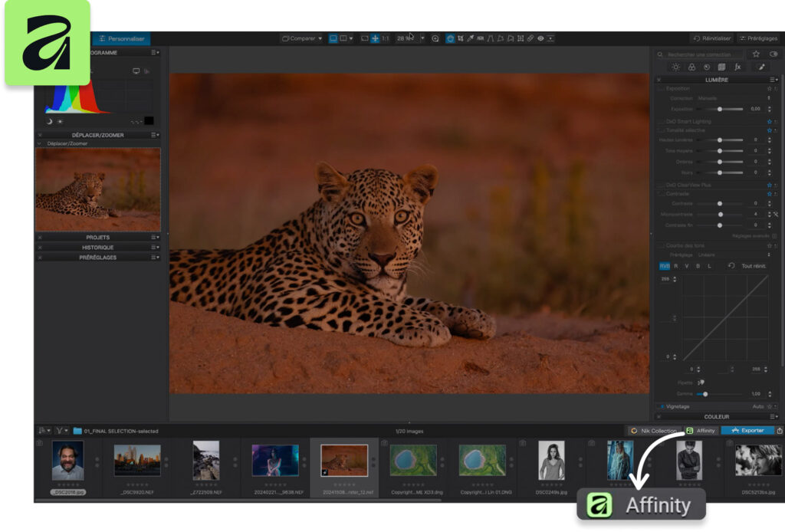Open Nik Collection button
The image size is (785, 532).
654,430
